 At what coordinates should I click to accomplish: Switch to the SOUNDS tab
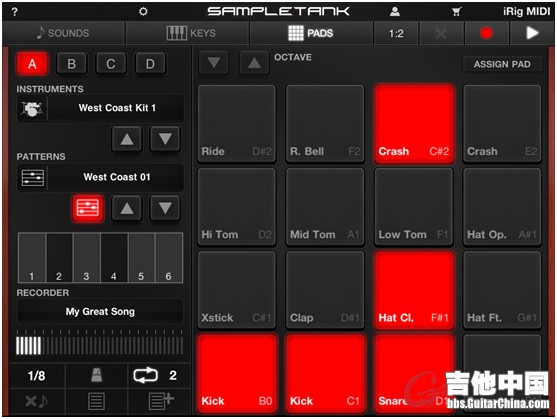click(x=63, y=33)
